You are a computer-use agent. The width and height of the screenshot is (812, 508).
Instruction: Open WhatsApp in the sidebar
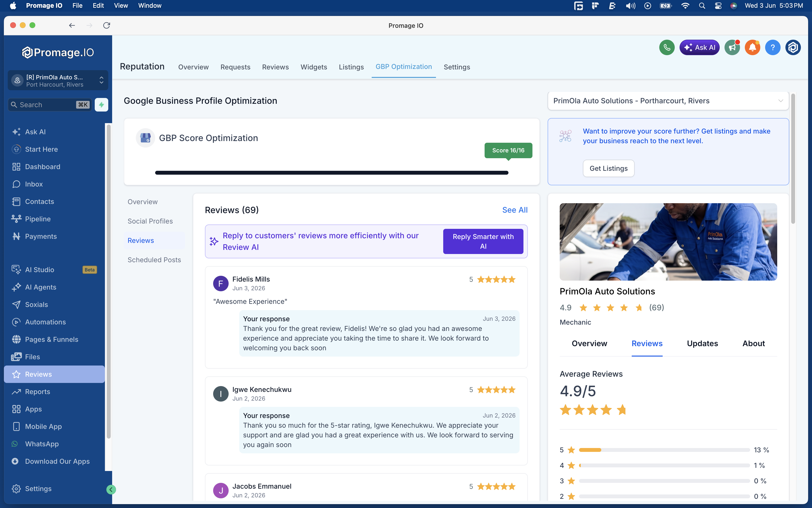[54, 444]
